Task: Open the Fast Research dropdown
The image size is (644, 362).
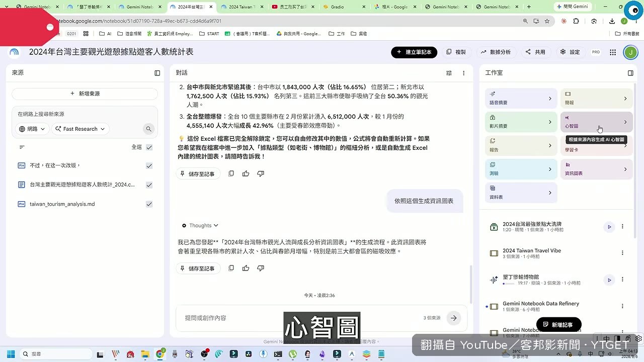Action: point(80,129)
